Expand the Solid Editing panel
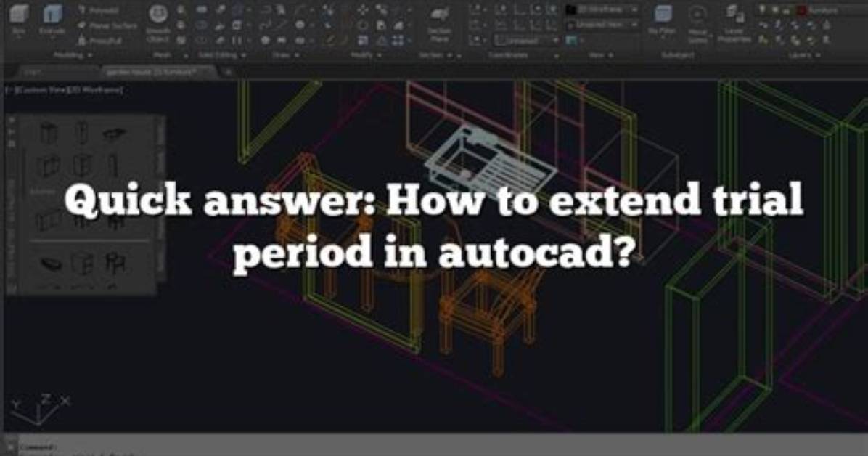The image size is (868, 456). point(222,55)
